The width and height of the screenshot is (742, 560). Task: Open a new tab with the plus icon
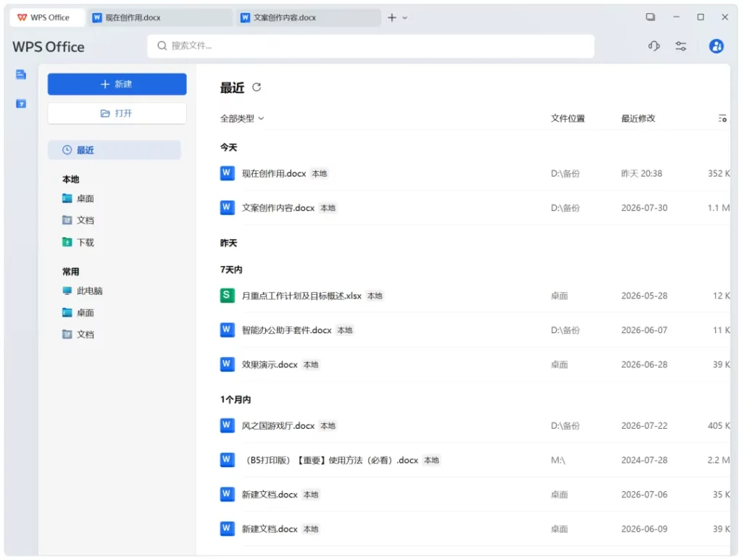pyautogui.click(x=392, y=17)
